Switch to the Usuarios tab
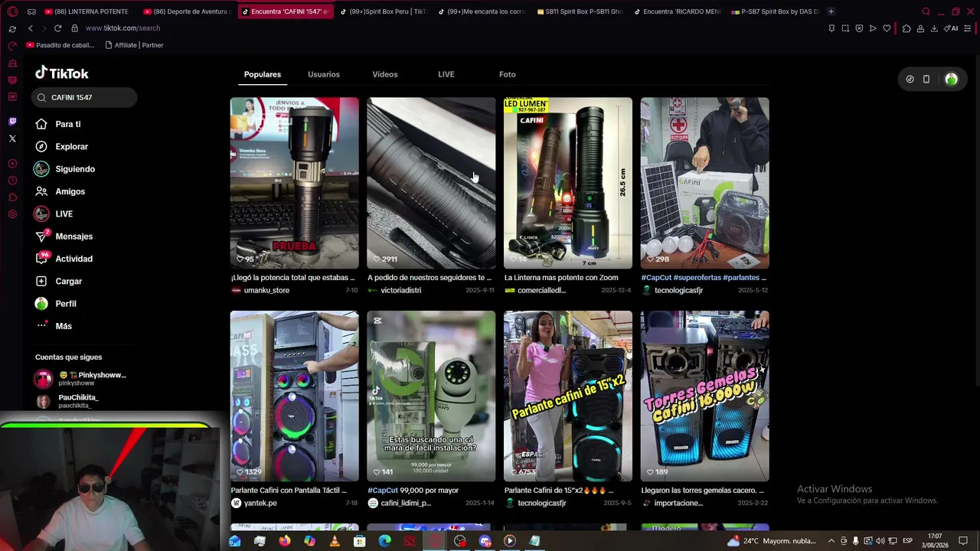The height and width of the screenshot is (551, 980). [324, 74]
